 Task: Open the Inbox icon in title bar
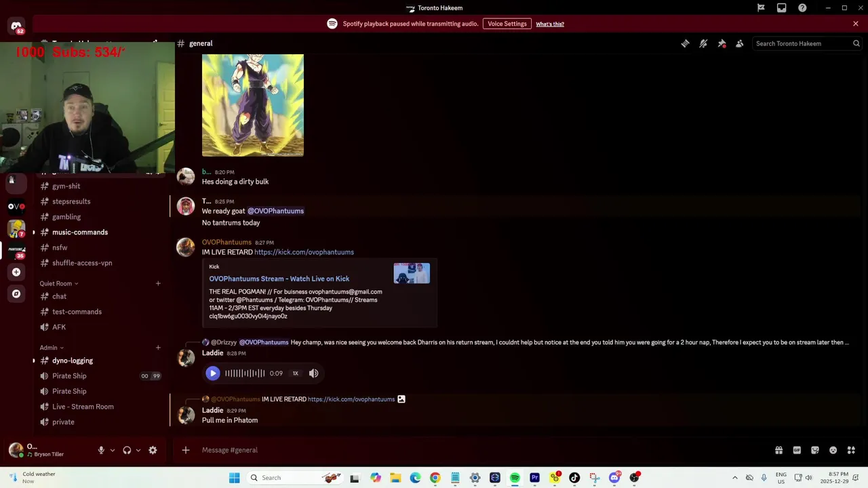click(782, 8)
